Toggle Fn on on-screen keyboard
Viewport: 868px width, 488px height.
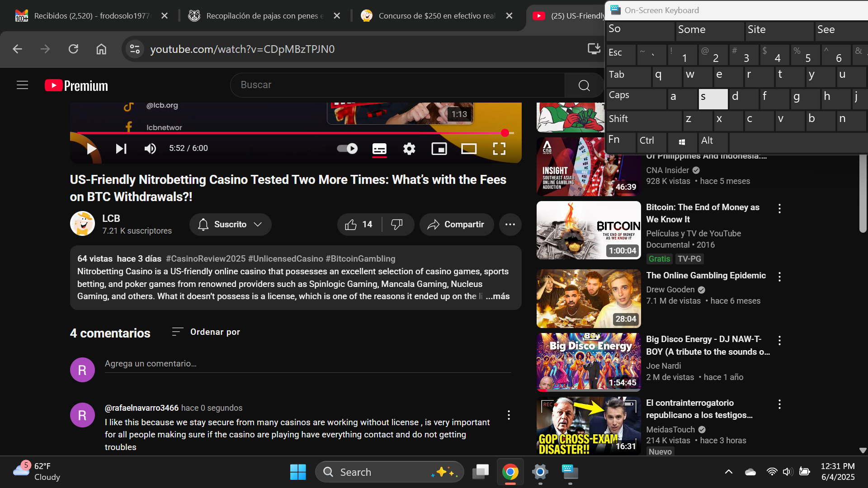(620, 142)
